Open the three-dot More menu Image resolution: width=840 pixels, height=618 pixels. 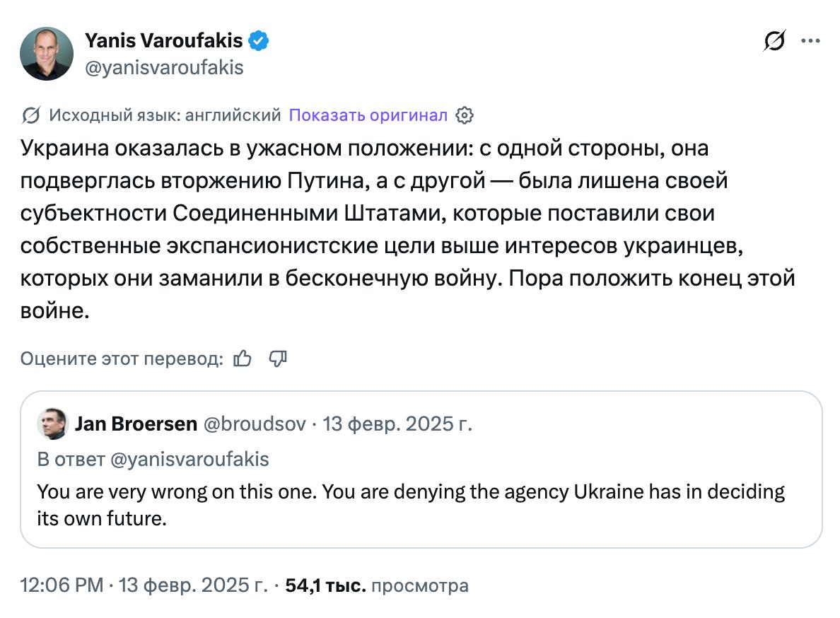(810, 42)
